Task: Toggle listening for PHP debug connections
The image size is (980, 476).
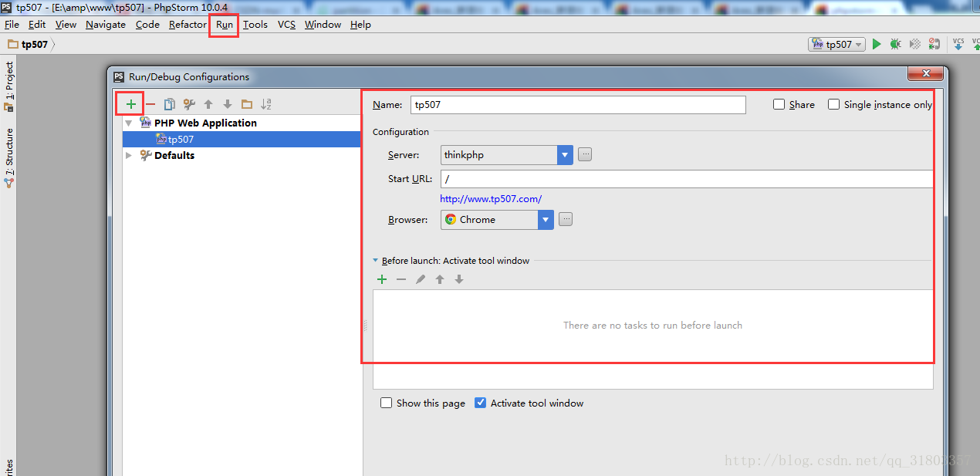Action: pos(934,44)
